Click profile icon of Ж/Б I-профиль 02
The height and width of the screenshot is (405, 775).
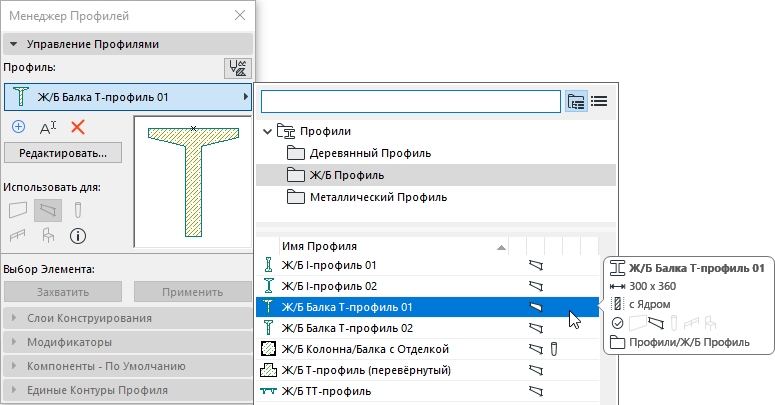point(268,286)
